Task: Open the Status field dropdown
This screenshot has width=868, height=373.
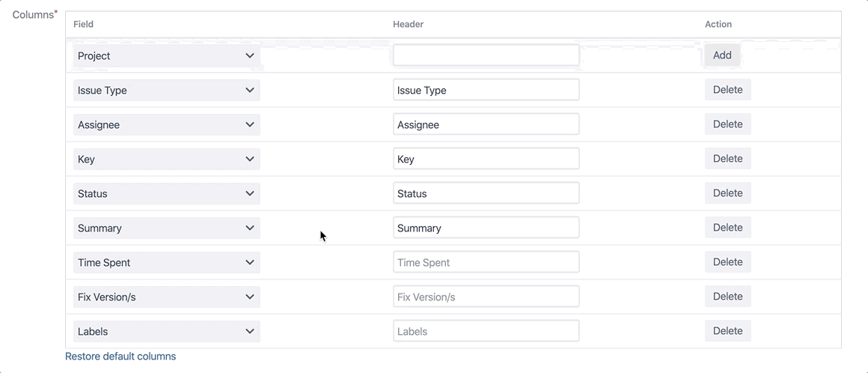Action: [166, 193]
